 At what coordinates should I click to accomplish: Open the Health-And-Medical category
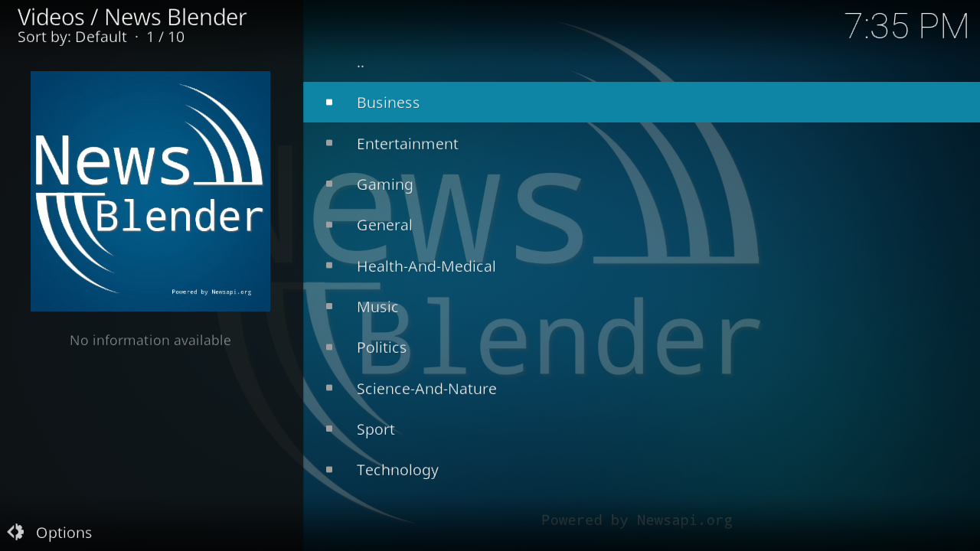pyautogui.click(x=426, y=266)
